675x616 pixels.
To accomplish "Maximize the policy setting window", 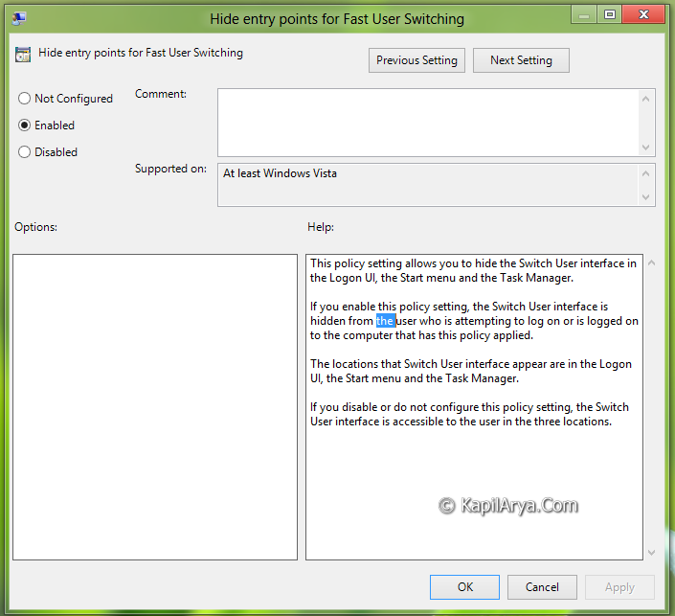I will coord(609,15).
